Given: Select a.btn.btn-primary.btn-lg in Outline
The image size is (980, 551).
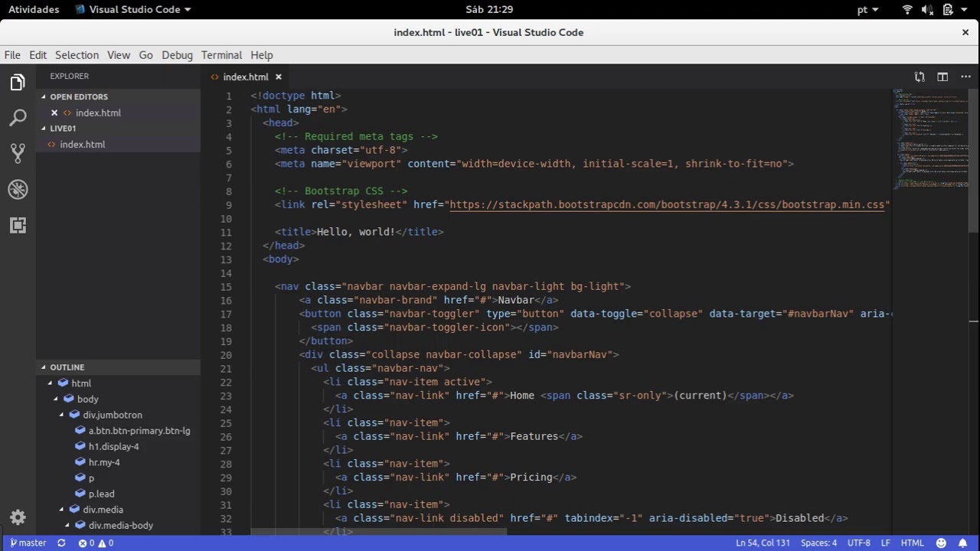Looking at the screenshot, I should click(139, 431).
